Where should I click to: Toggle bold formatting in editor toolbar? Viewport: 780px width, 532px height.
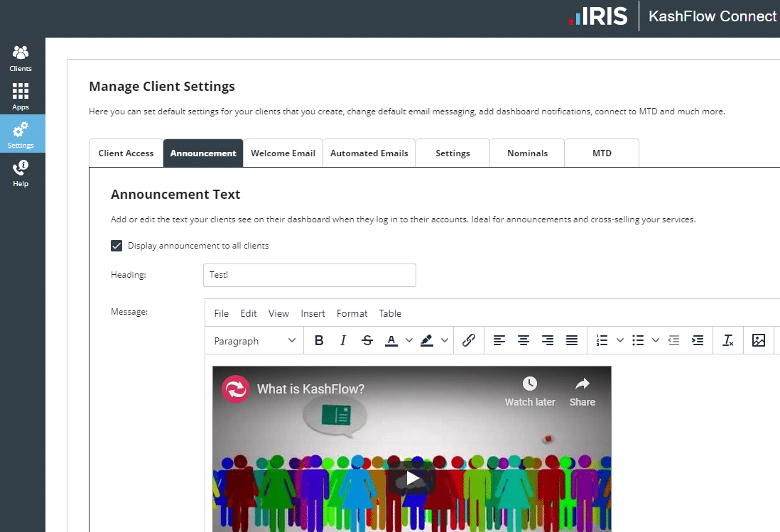(319, 341)
